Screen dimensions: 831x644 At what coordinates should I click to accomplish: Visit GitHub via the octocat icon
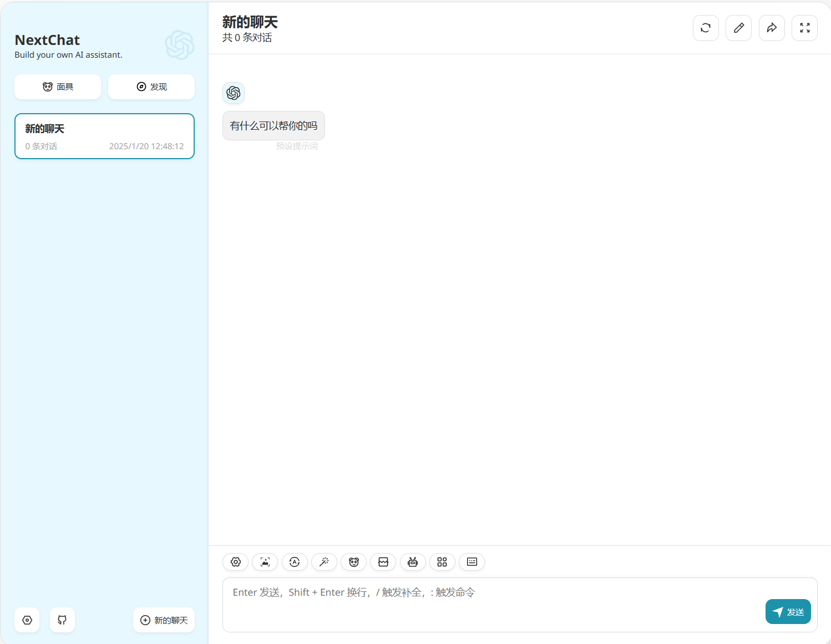tap(62, 620)
